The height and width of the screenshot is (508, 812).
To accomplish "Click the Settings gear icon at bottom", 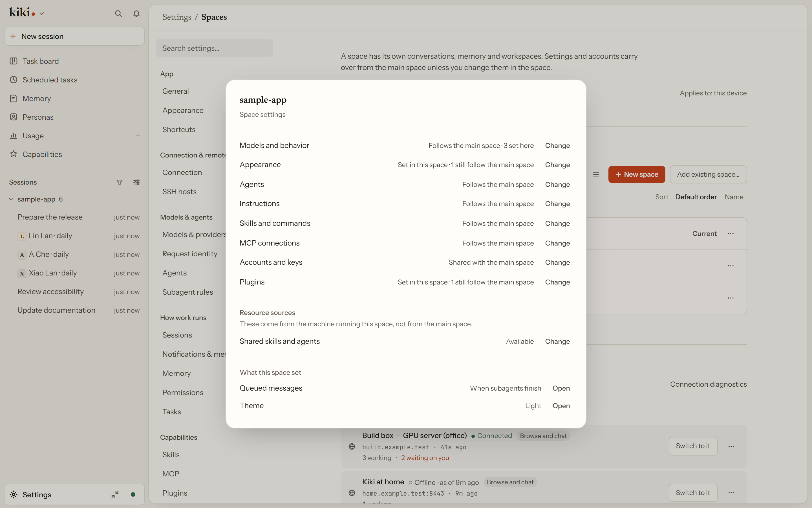I will coord(14,494).
